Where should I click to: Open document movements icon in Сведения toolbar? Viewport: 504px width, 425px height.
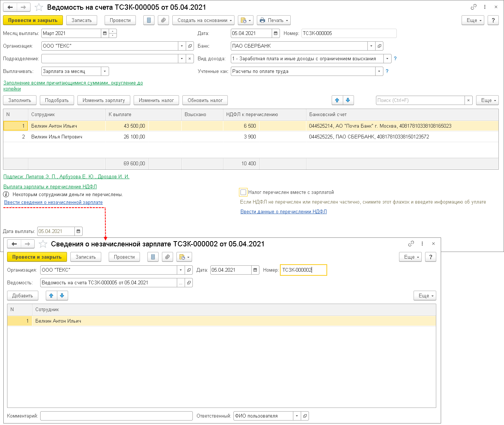153,257
